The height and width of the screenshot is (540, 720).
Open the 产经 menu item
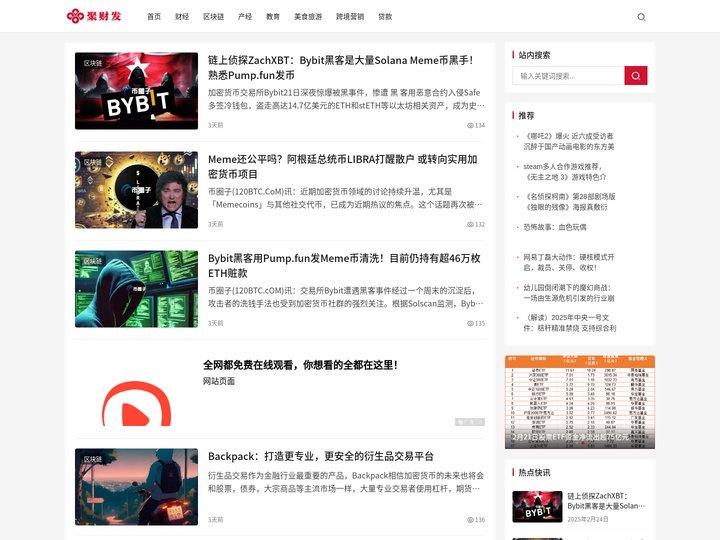(x=245, y=17)
